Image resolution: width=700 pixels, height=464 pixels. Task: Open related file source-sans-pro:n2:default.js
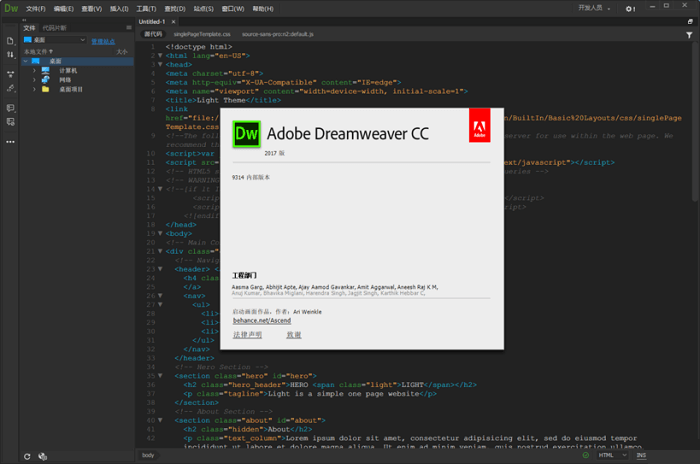coord(278,34)
